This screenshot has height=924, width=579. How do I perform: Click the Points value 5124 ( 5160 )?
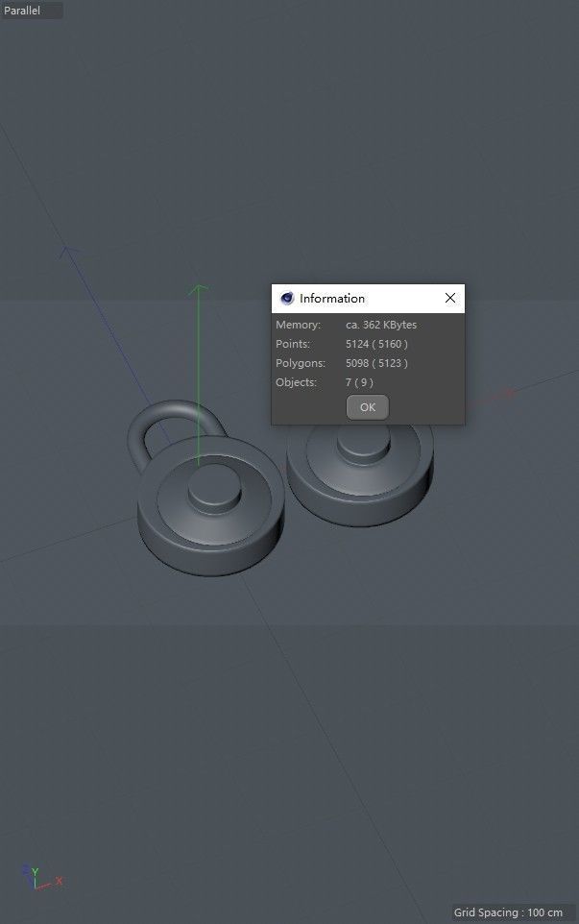pos(377,344)
